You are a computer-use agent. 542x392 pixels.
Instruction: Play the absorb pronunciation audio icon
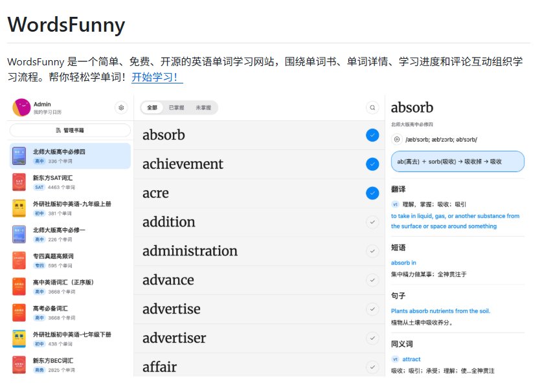click(397, 140)
